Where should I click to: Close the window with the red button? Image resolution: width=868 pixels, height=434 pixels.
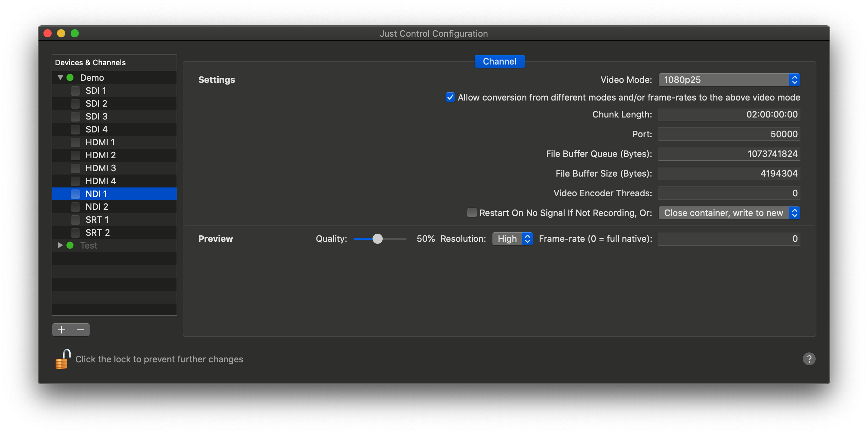[48, 33]
